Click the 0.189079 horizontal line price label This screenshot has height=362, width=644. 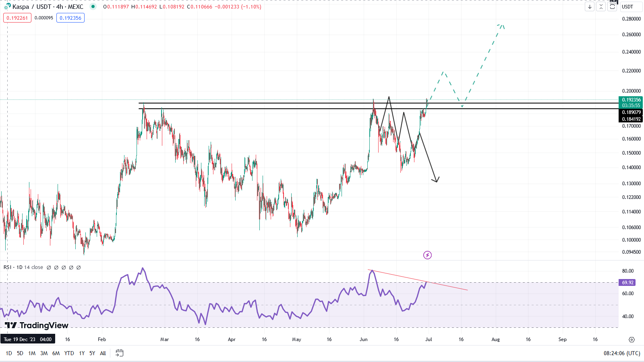pos(631,112)
